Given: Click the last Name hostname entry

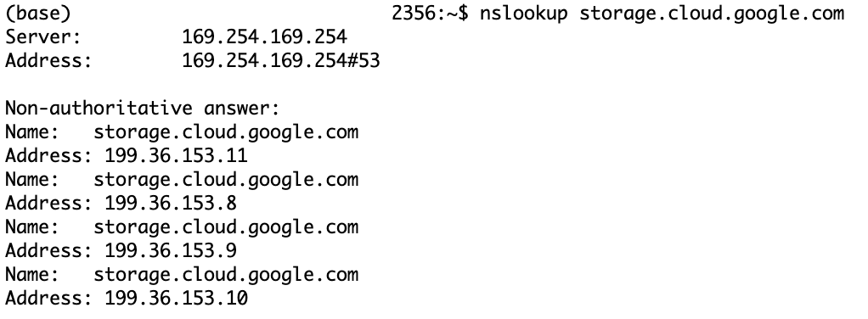Looking at the screenshot, I should pyautogui.click(x=226, y=275).
